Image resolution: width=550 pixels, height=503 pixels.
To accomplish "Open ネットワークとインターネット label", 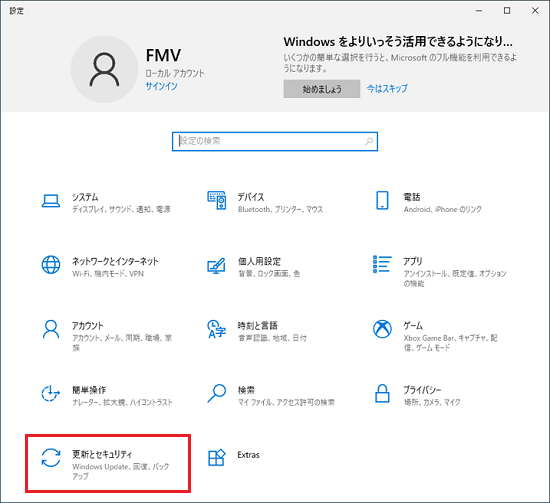I will point(115,261).
